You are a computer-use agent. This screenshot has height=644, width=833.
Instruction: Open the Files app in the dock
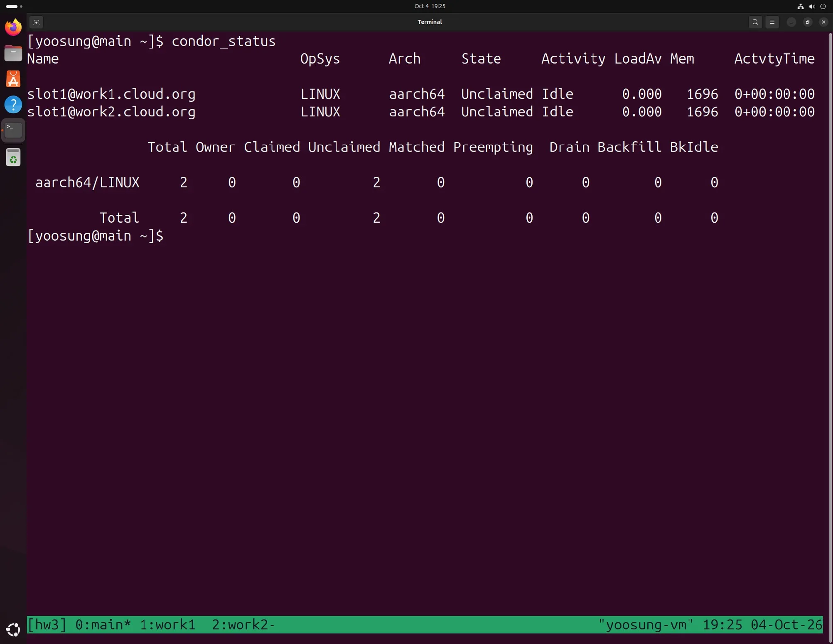tap(13, 53)
